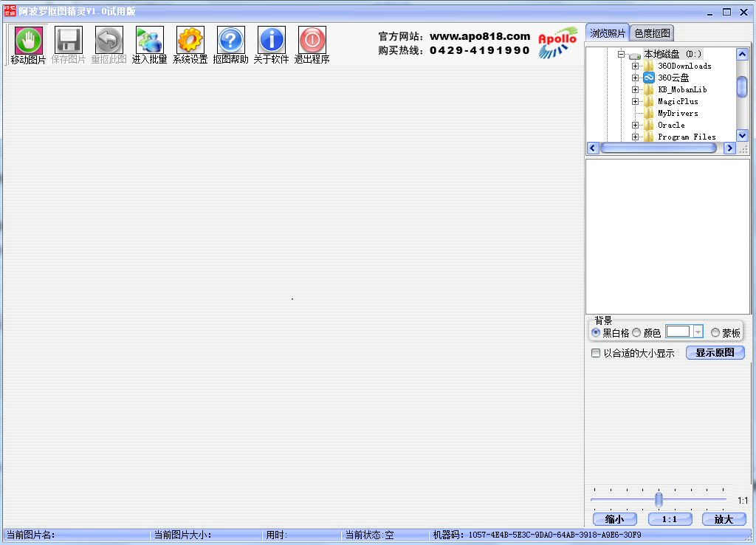Click the 当前图片大小 status field

pyautogui.click(x=207, y=535)
